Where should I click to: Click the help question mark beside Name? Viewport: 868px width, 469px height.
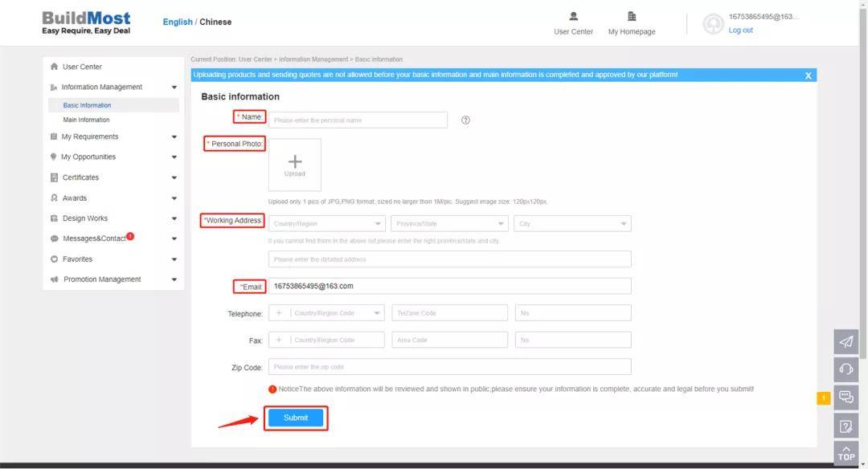click(465, 120)
